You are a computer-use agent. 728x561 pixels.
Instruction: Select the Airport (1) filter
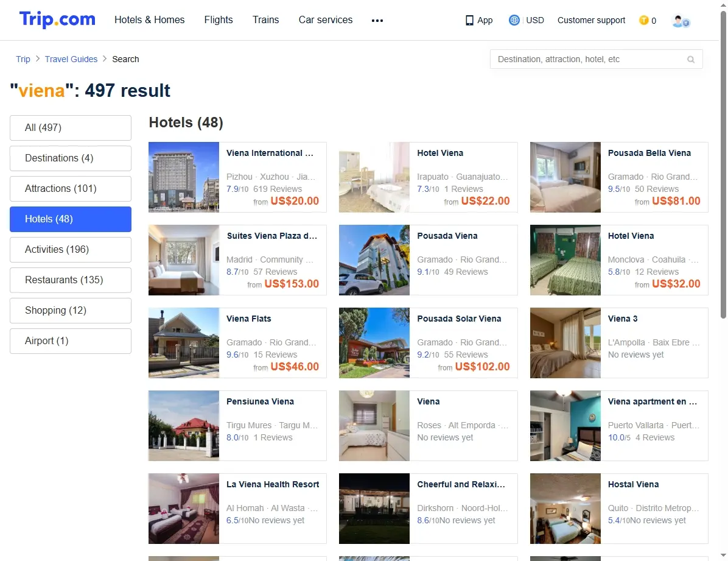pos(71,341)
